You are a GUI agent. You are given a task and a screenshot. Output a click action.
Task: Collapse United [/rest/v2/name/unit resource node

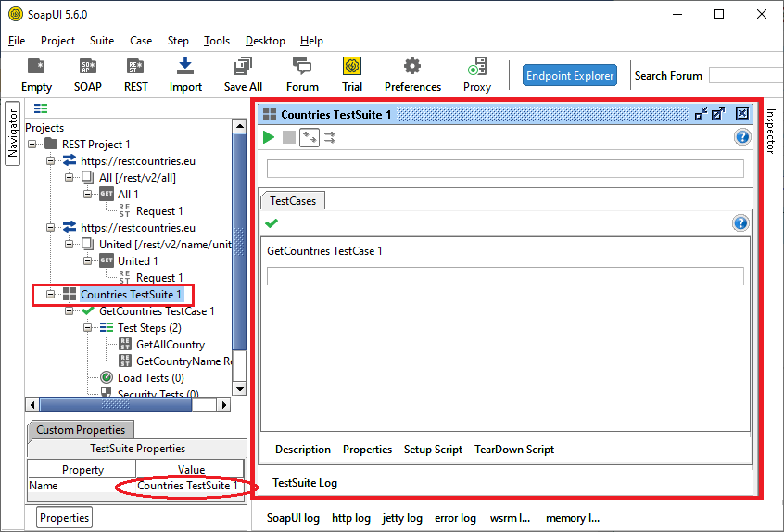click(69, 244)
